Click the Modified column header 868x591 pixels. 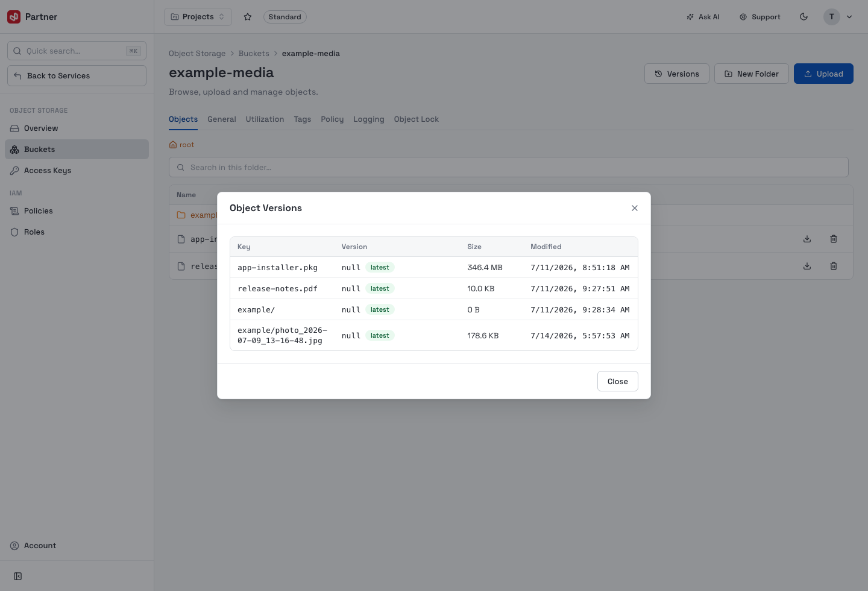click(x=546, y=247)
